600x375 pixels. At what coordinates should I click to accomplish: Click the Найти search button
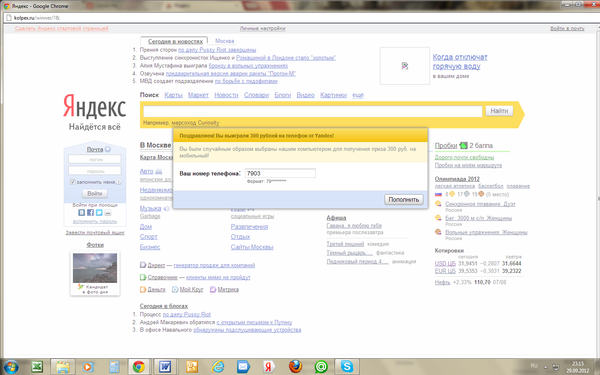[499, 111]
